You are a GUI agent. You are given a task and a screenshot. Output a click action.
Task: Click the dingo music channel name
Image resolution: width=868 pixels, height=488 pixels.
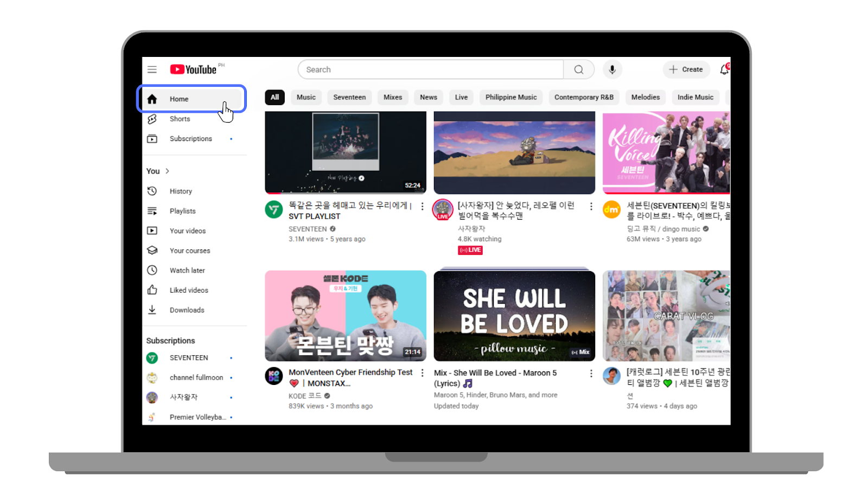pos(663,229)
